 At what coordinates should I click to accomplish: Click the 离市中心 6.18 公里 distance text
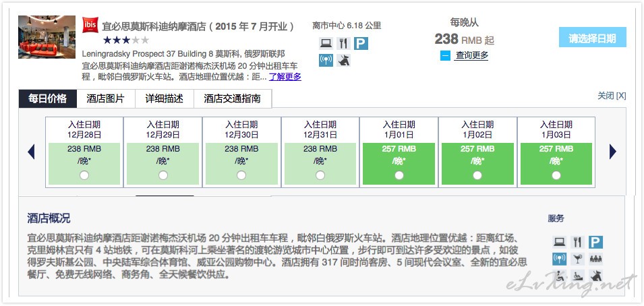coord(347,26)
